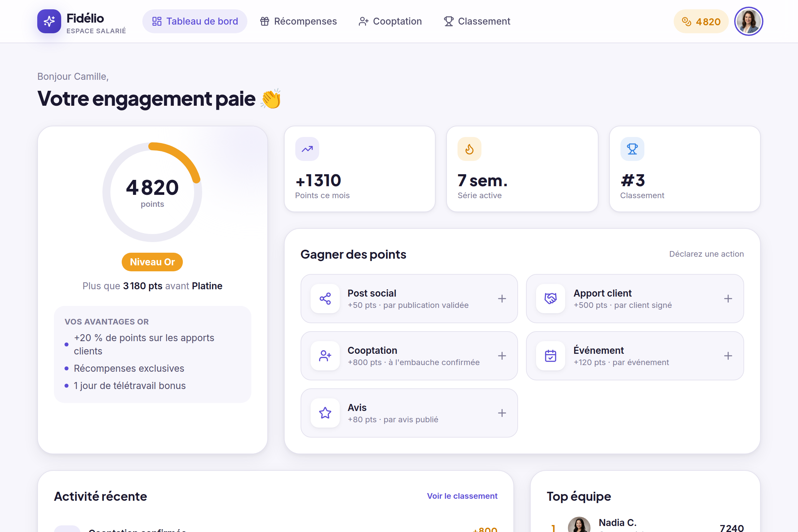Click the Top équipe heading

coord(579,496)
